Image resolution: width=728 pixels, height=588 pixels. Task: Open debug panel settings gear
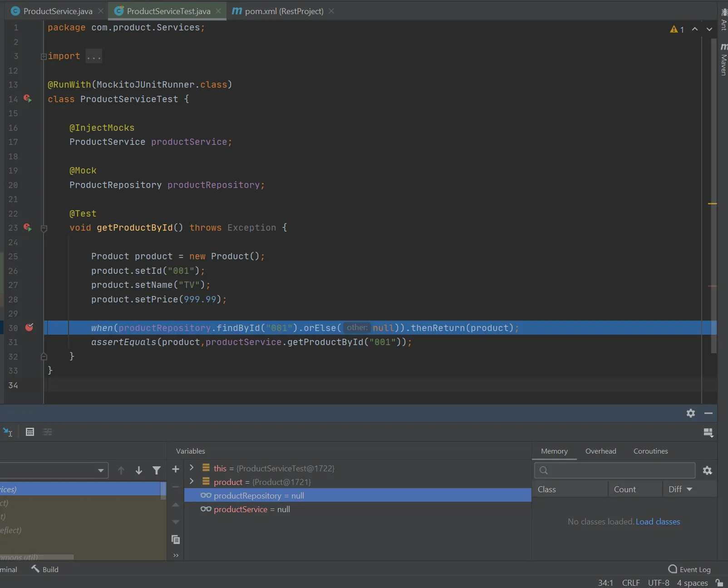tap(690, 413)
